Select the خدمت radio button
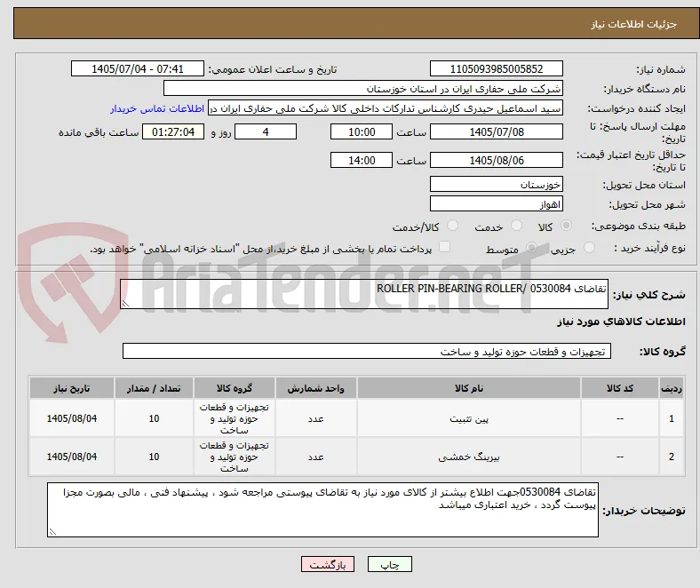 (x=516, y=226)
